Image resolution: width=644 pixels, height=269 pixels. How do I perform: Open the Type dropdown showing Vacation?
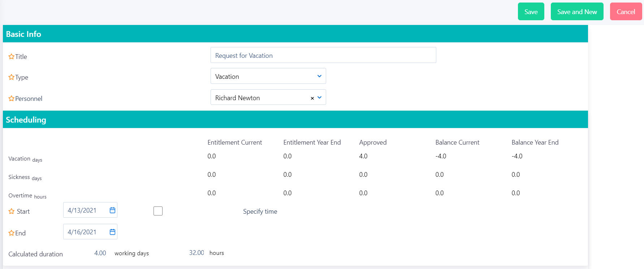coord(268,76)
